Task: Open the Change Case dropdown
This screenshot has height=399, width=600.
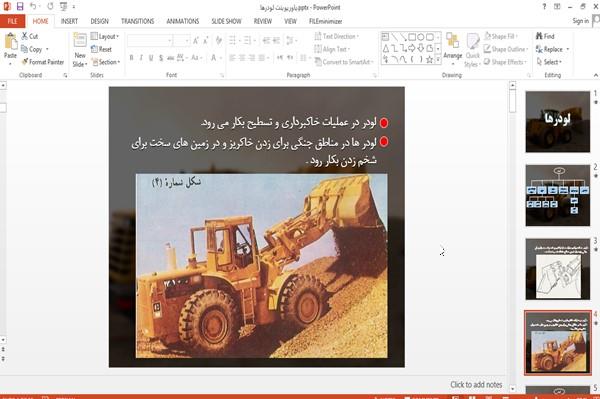Action: (196, 58)
